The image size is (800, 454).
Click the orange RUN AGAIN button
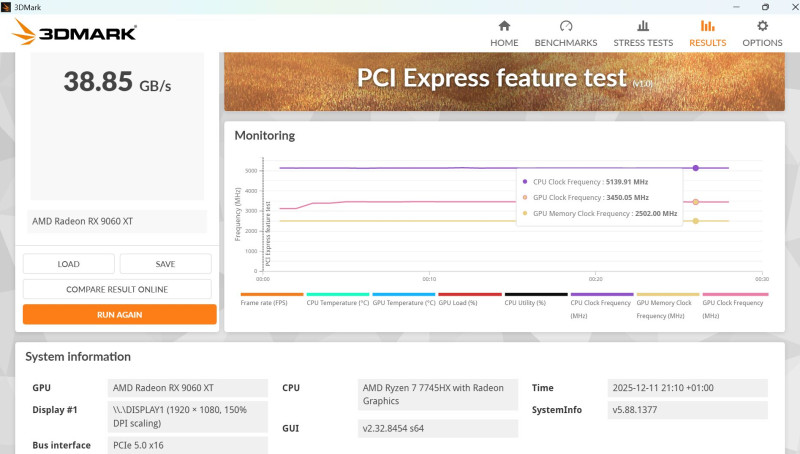click(x=119, y=314)
